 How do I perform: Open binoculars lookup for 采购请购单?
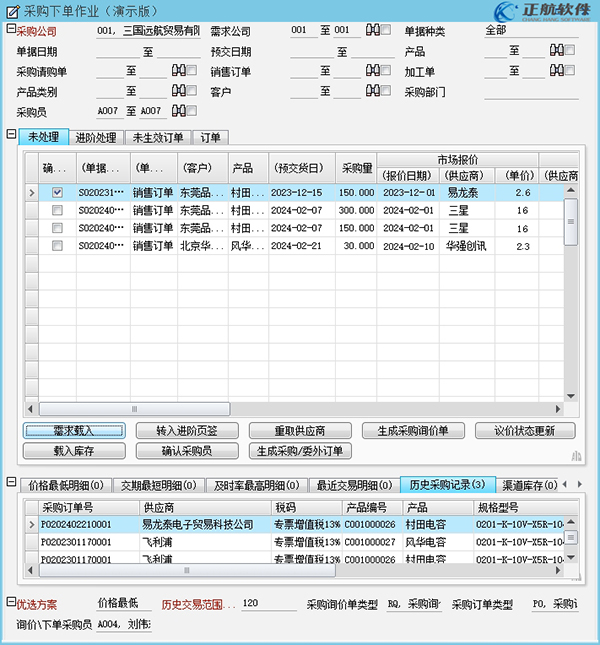coord(178,70)
